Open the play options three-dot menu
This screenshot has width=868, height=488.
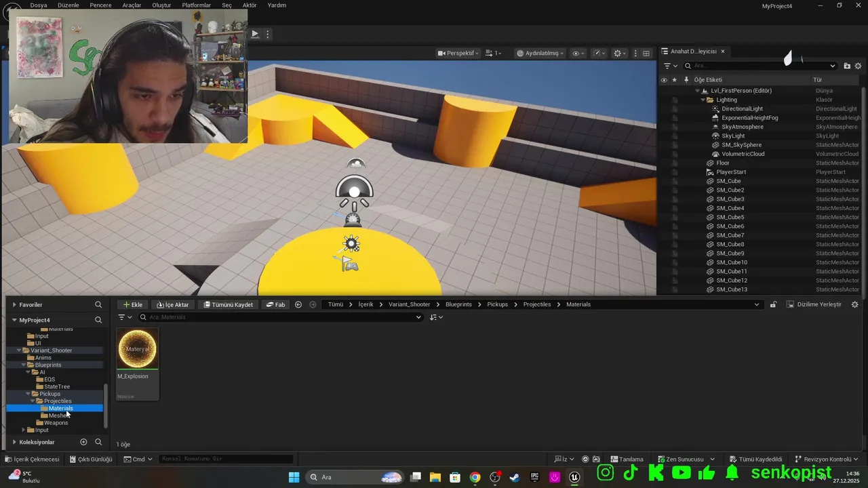coord(268,34)
